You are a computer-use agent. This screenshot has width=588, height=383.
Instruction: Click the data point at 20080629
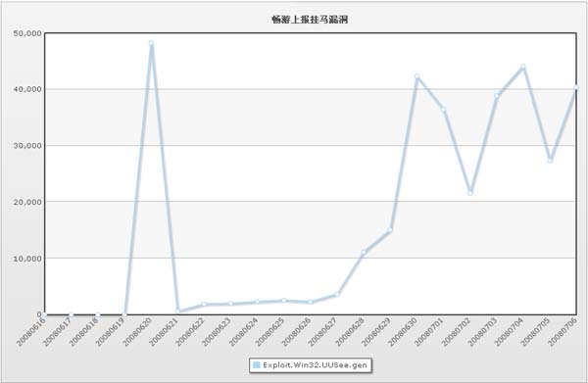pyautogui.click(x=390, y=230)
